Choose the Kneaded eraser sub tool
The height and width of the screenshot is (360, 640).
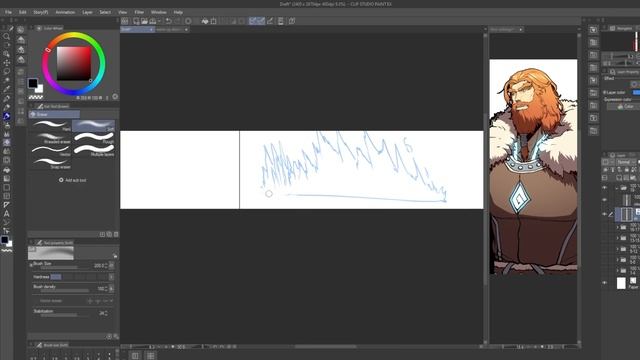(51, 138)
